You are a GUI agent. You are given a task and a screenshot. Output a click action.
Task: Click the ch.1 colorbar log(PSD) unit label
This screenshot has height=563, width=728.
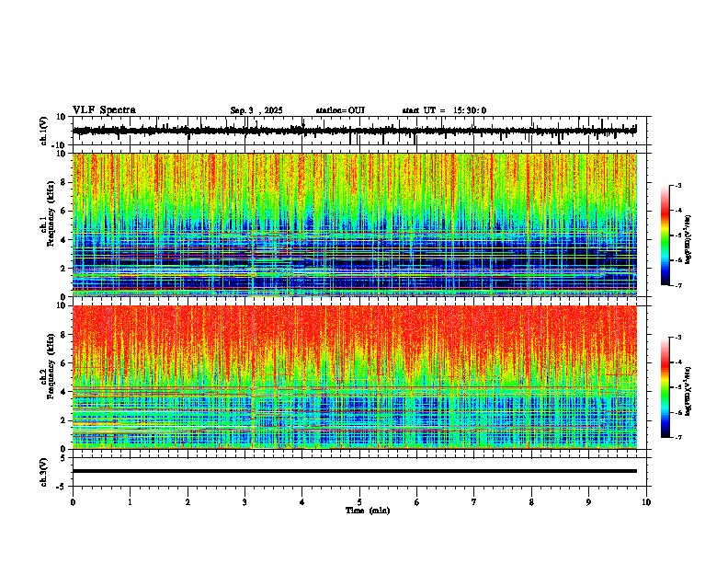[688, 240]
